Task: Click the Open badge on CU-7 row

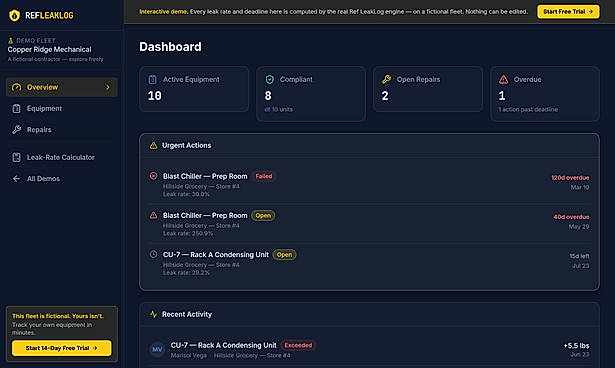Action: pyautogui.click(x=284, y=255)
